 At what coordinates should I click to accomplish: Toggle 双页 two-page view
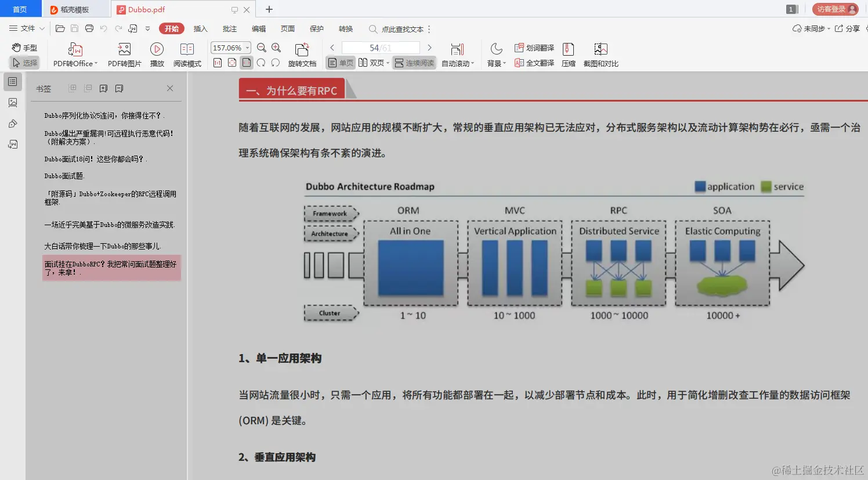(x=374, y=63)
